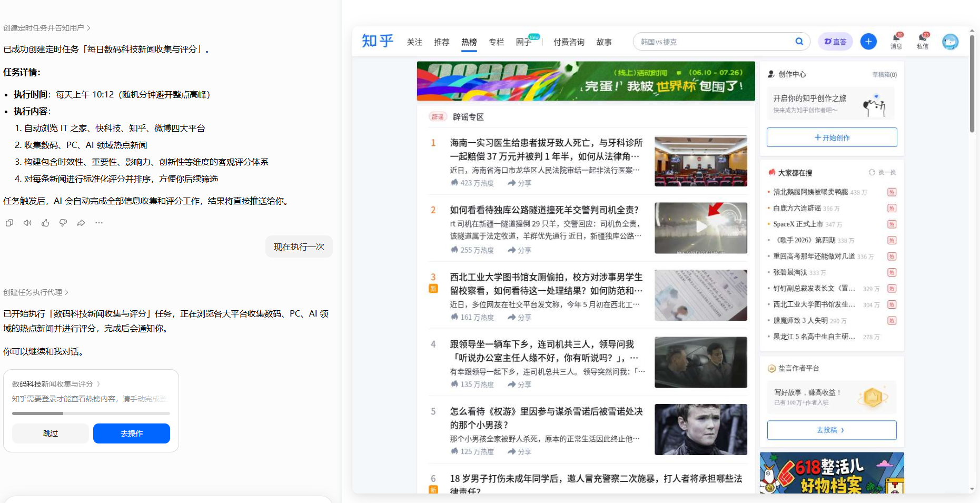Switch to 推荐 tab
980x503 pixels.
(442, 42)
